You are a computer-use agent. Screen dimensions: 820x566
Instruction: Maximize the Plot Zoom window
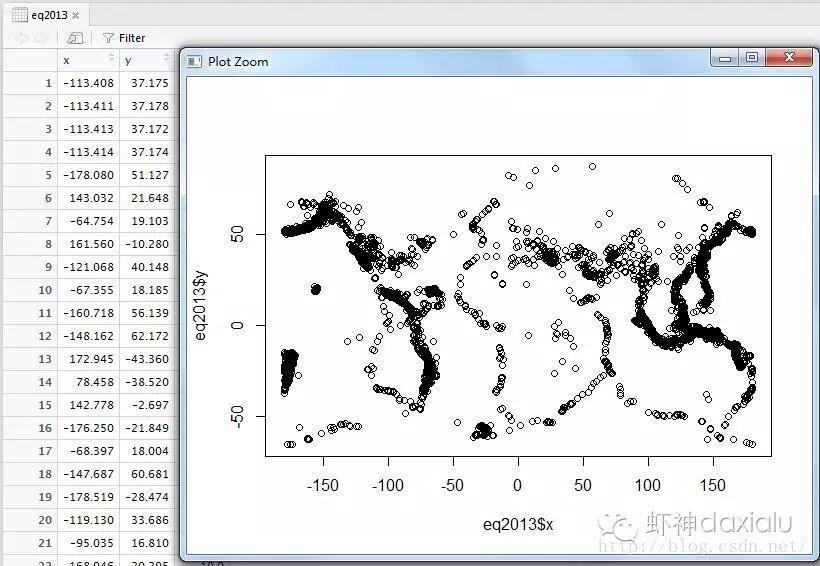752,58
